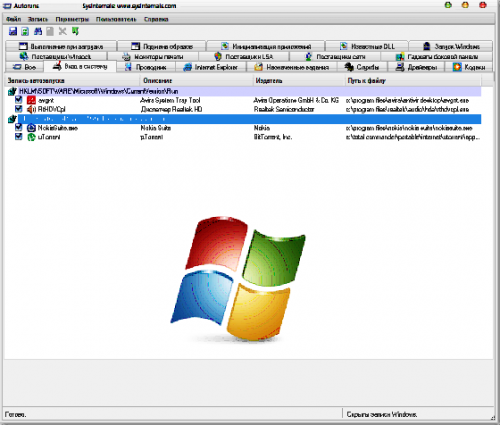Select the Все tab
Viewport: 500px width, 425px height.
[x=24, y=67]
